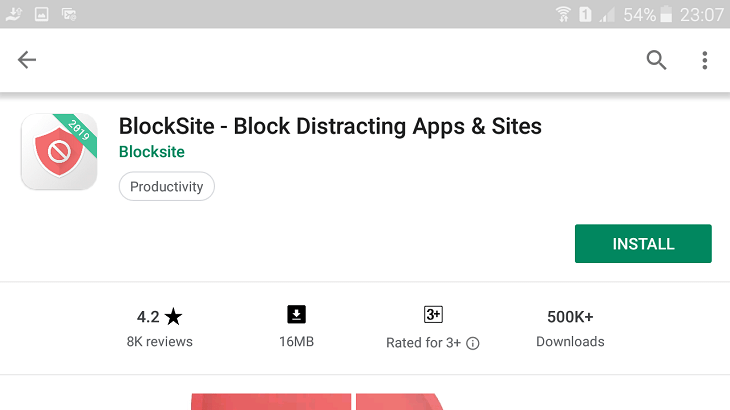Install the BlockSite app

(x=643, y=244)
